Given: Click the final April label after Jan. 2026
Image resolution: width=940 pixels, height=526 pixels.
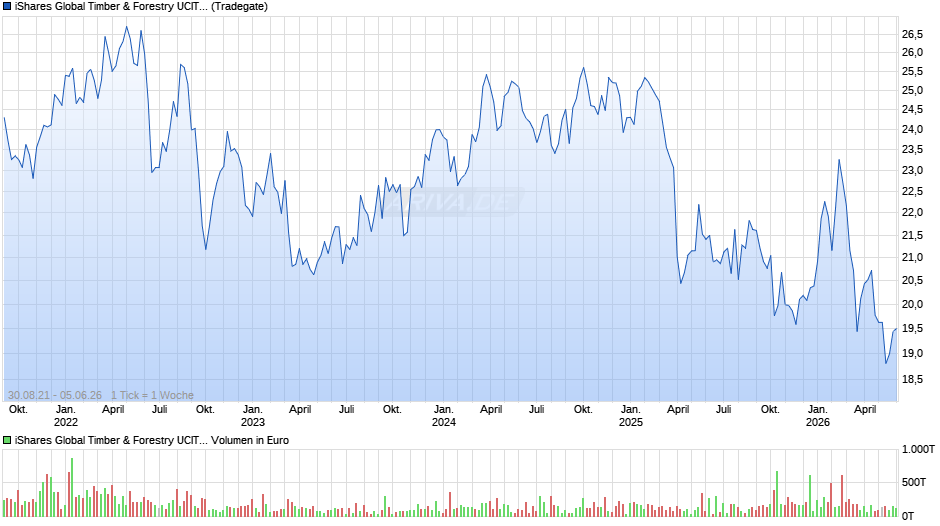Looking at the screenshot, I should point(865,410).
